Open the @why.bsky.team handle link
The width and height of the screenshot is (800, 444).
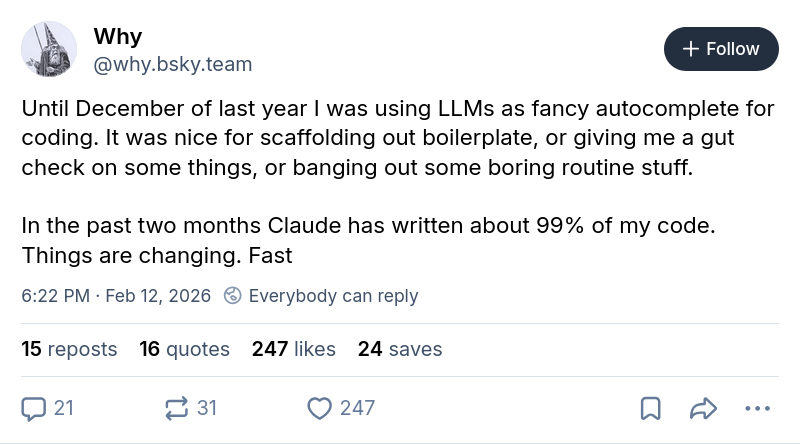[x=172, y=65]
